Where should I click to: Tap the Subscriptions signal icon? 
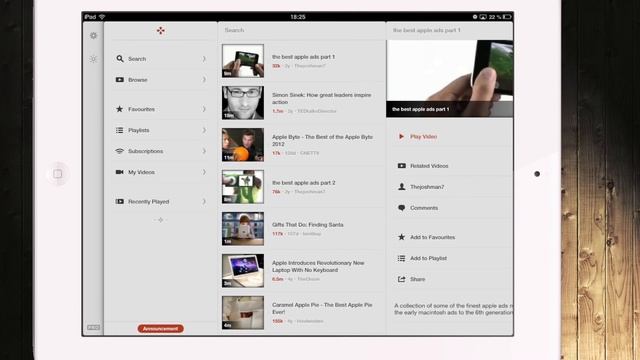(x=119, y=151)
